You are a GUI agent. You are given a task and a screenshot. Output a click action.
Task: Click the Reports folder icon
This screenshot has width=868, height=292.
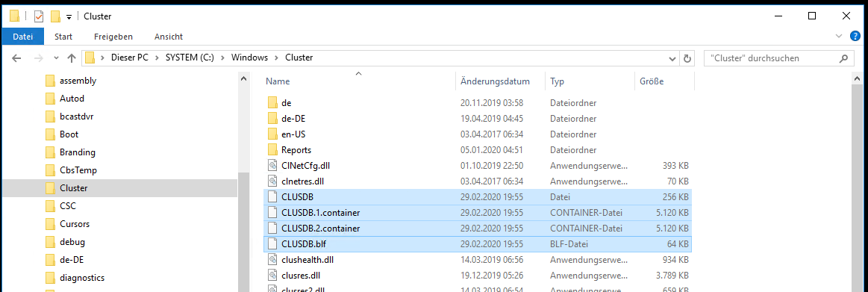click(x=272, y=149)
